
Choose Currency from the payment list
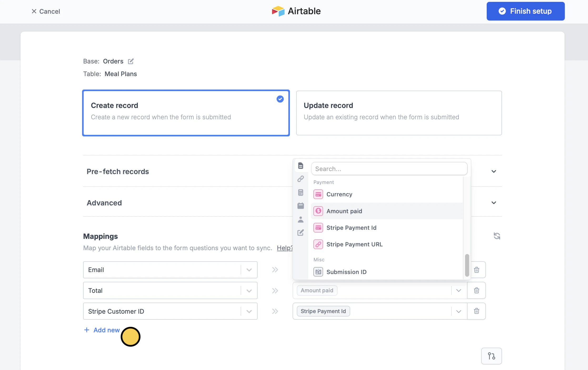coord(339,194)
